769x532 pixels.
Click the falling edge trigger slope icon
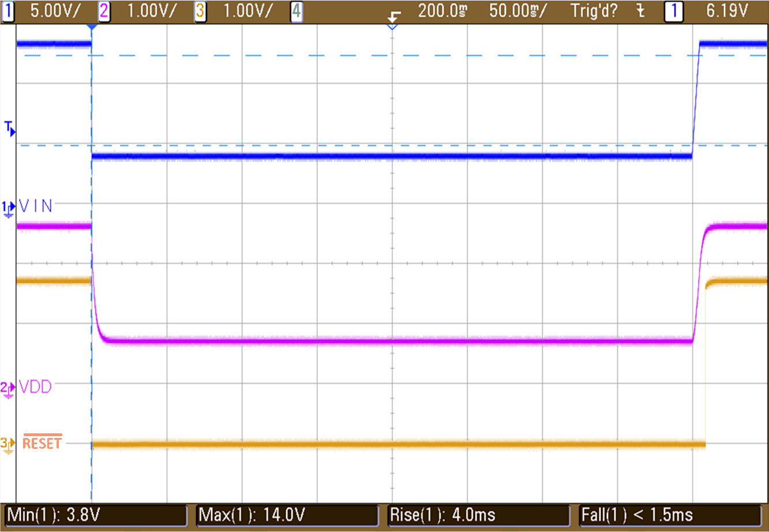pyautogui.click(x=640, y=11)
